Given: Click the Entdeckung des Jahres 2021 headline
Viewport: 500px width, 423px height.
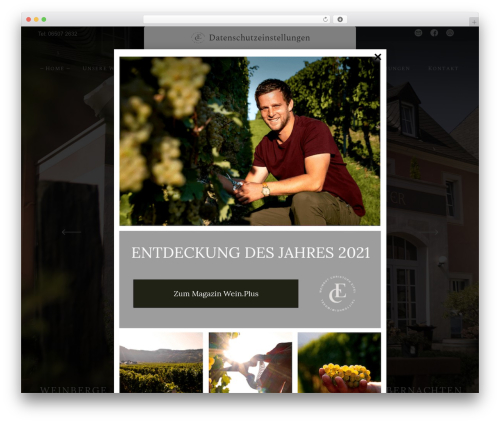Looking at the screenshot, I should pos(250,253).
